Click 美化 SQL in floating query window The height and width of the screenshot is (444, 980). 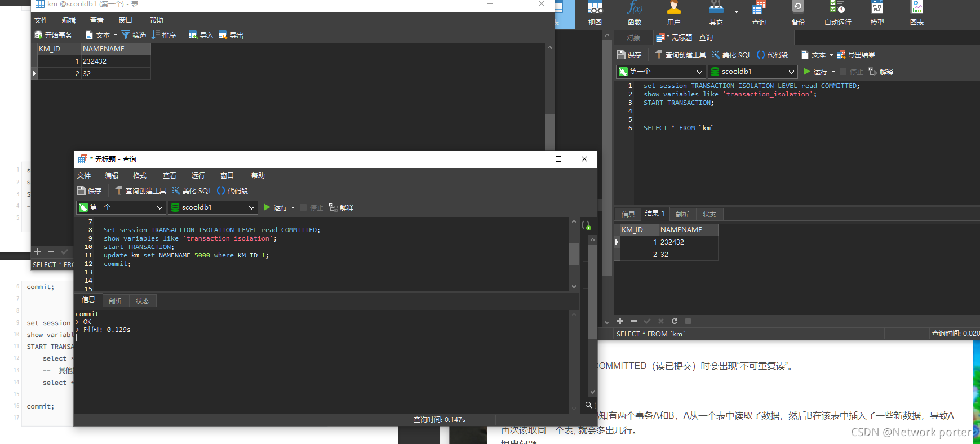pyautogui.click(x=192, y=191)
